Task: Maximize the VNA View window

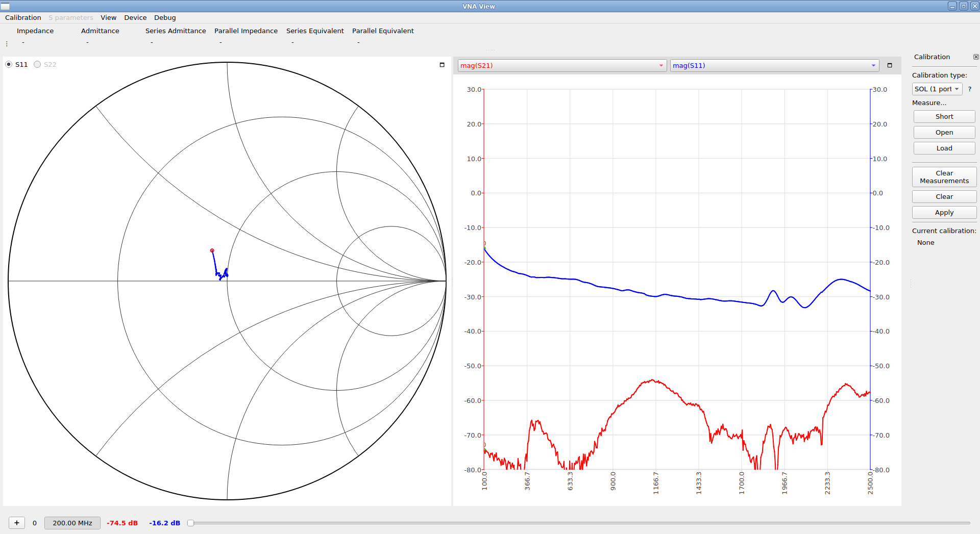Action: pyautogui.click(x=964, y=6)
